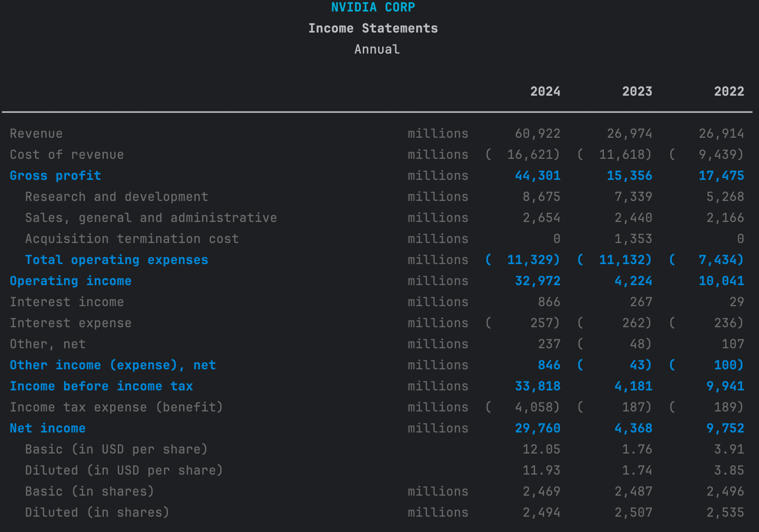Select the 2023 column header
759x532 pixels.
[x=637, y=91]
